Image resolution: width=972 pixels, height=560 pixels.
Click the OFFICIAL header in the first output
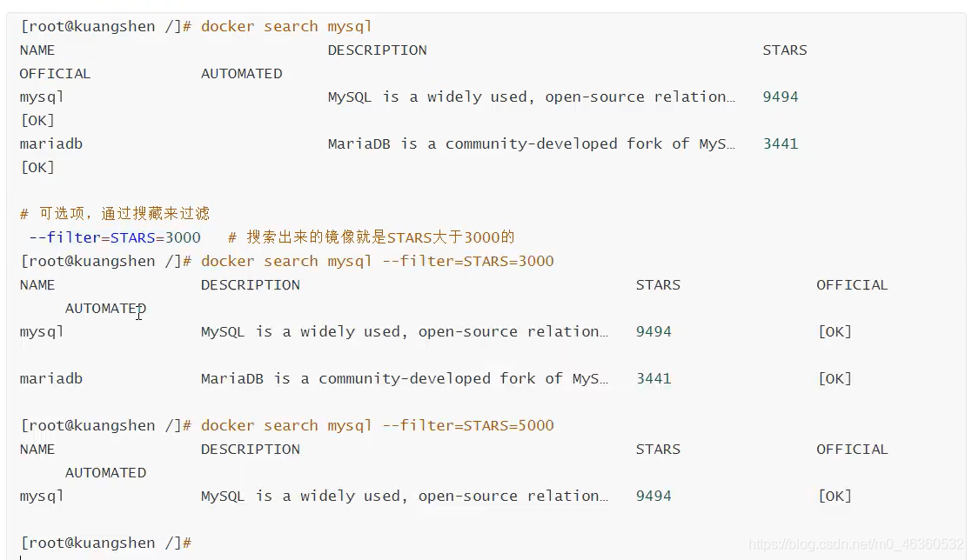coord(55,74)
